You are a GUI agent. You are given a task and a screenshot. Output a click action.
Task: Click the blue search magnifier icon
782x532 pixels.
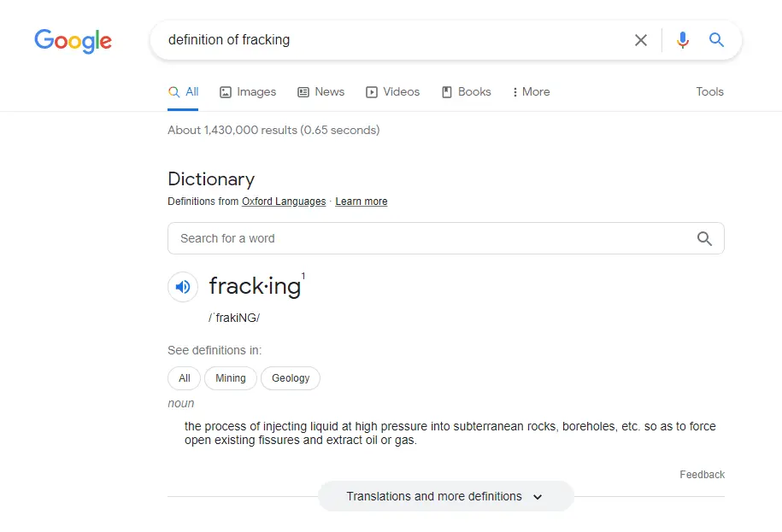[716, 40]
